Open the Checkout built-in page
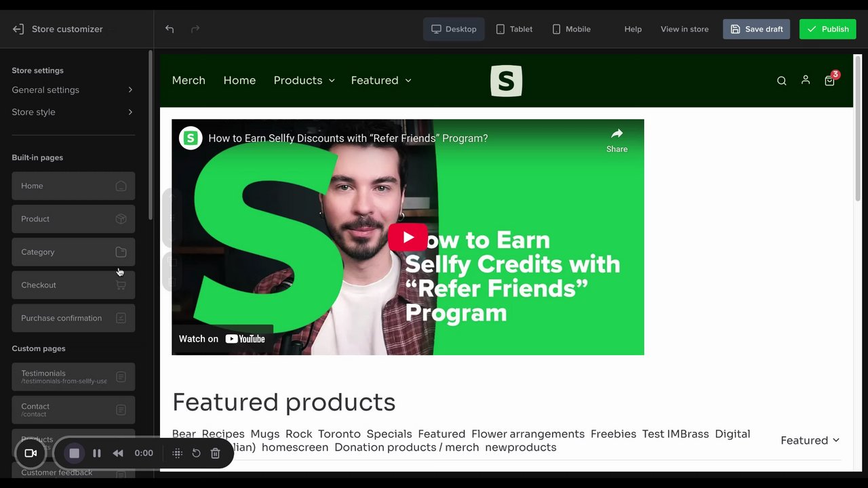This screenshot has width=868, height=488. [73, 285]
